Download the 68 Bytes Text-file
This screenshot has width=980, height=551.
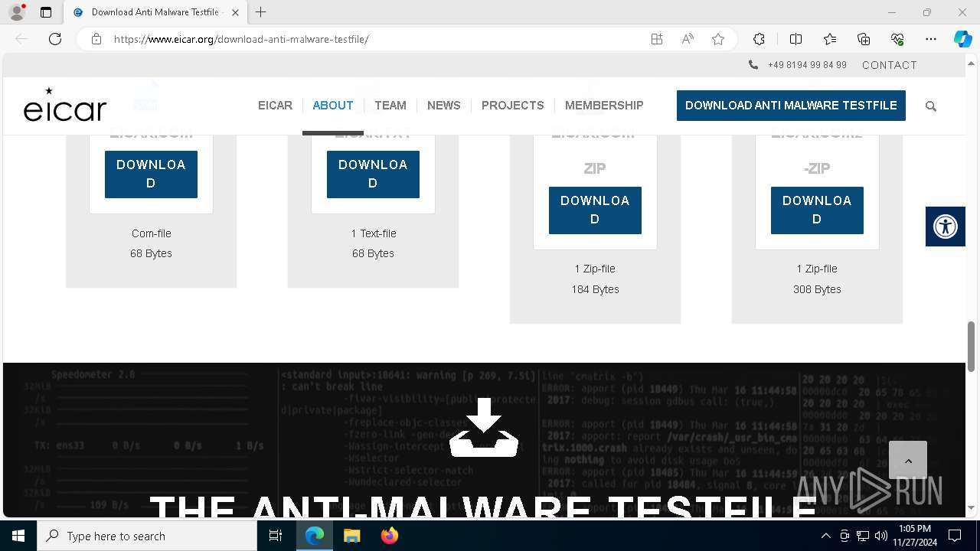pos(373,174)
